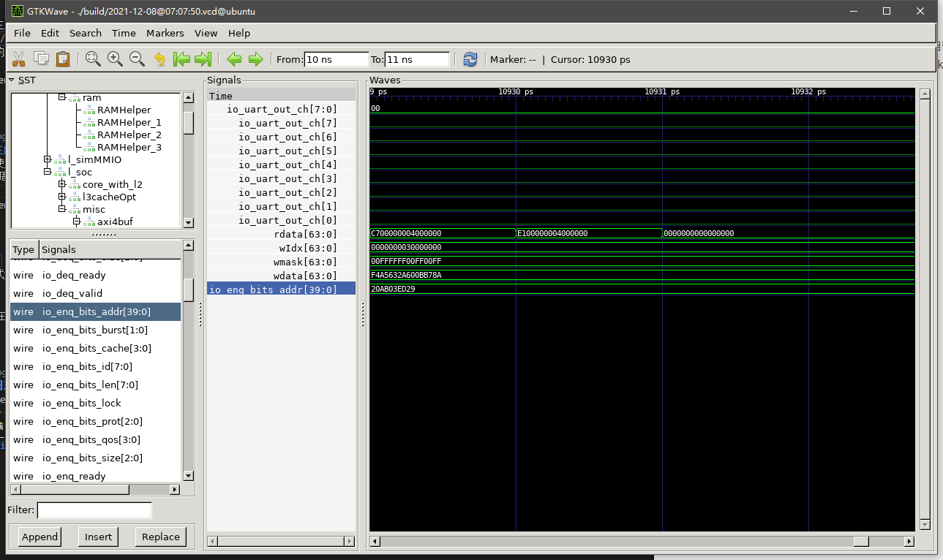Click the Zoom Undo arrow icon
Viewport: 943px width, 560px height.
pyautogui.click(x=159, y=59)
